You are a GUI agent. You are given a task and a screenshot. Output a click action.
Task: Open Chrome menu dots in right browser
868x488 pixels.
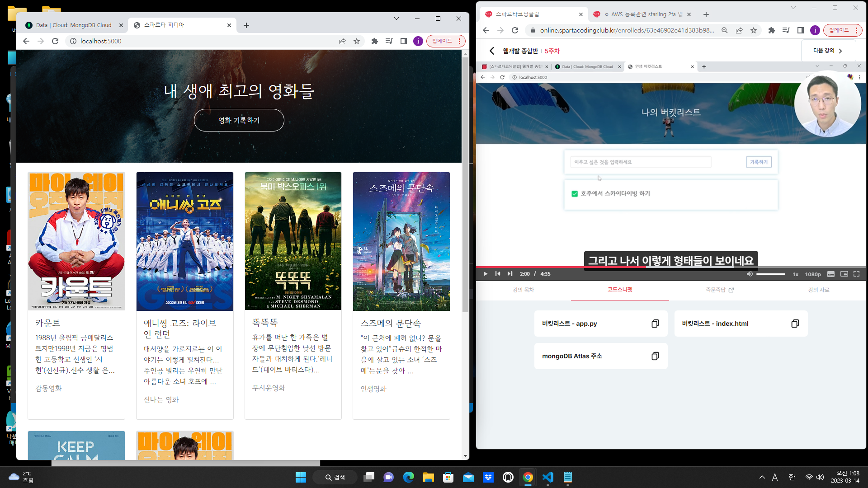pos(856,30)
